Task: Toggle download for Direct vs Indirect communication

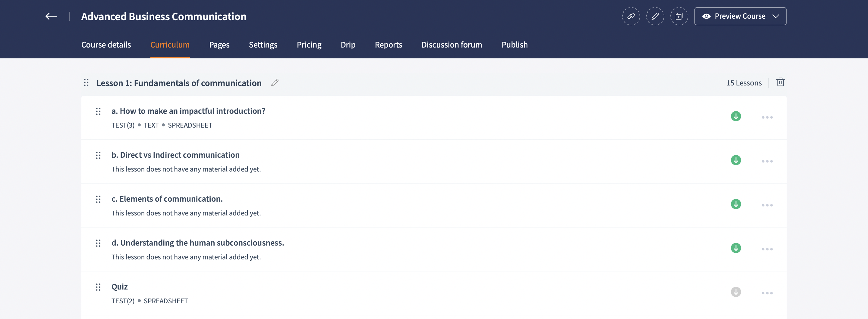Action: [736, 160]
